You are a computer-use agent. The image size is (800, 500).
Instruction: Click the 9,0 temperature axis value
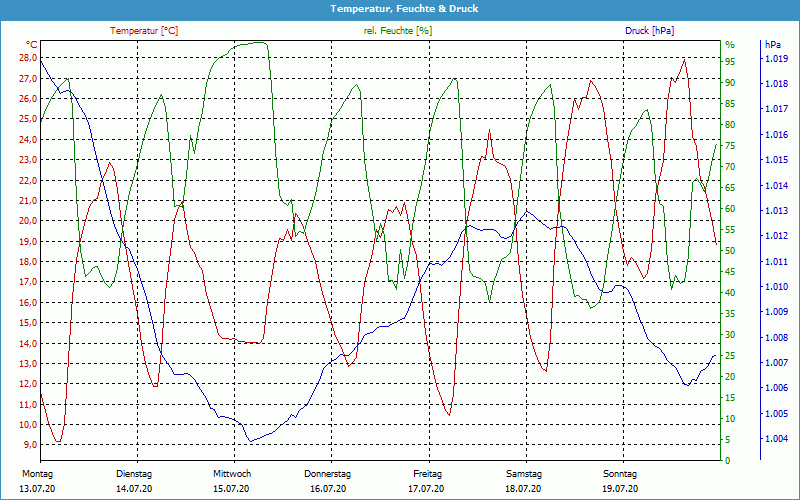(x=31, y=445)
